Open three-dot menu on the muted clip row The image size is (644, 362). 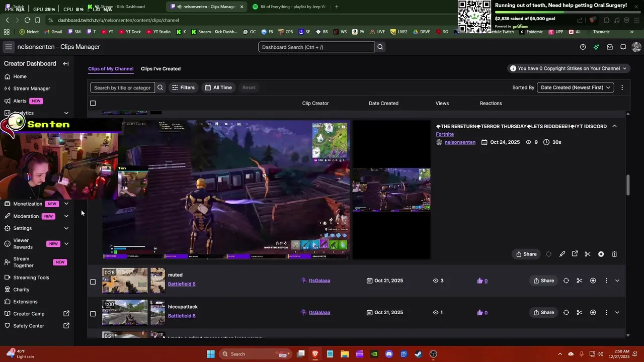pos(606,281)
